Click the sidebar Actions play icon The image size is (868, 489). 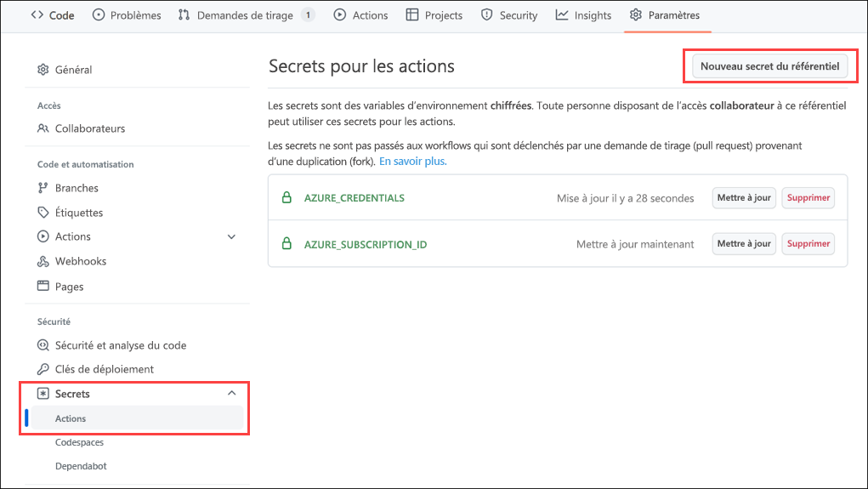click(43, 236)
